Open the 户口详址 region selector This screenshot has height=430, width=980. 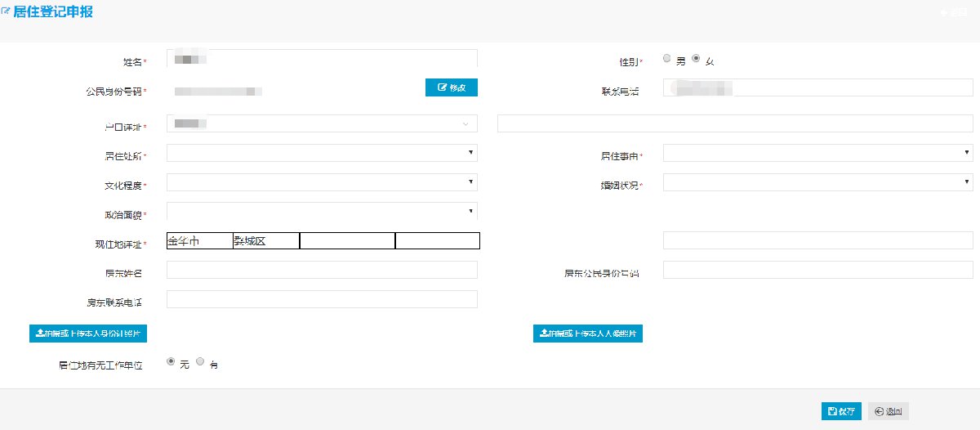coord(322,123)
